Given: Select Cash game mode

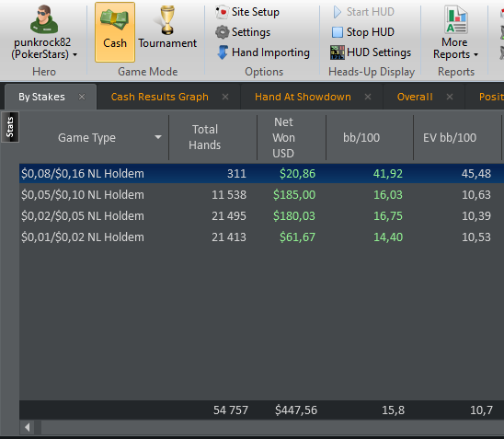Looking at the screenshot, I should click(x=115, y=32).
